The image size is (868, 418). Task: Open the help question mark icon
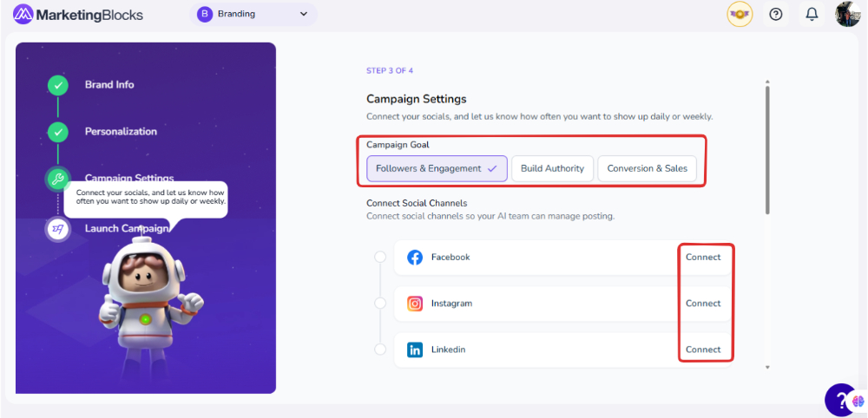[776, 14]
